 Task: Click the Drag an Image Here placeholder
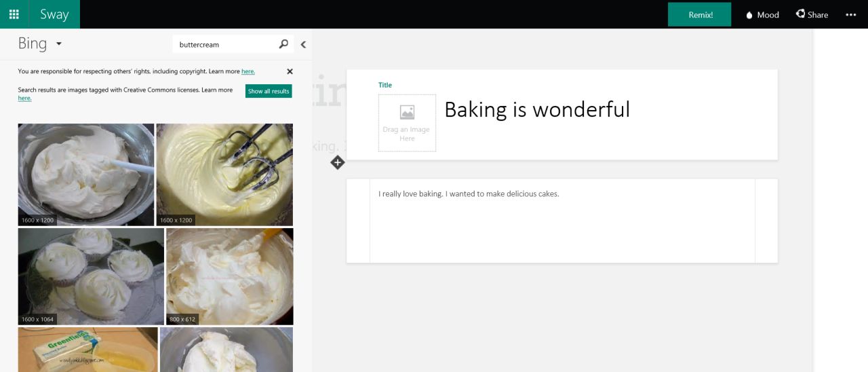point(407,123)
